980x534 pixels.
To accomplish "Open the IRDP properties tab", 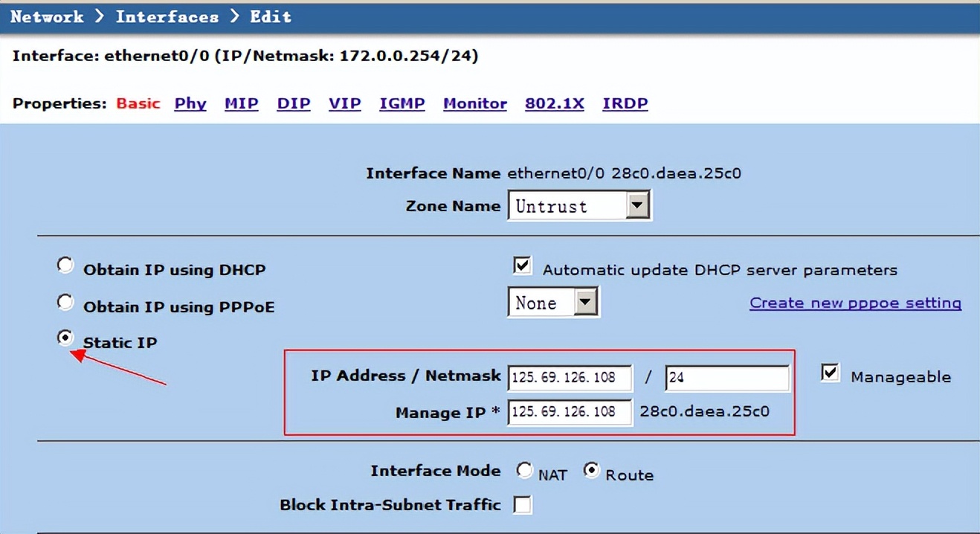I will [x=625, y=103].
